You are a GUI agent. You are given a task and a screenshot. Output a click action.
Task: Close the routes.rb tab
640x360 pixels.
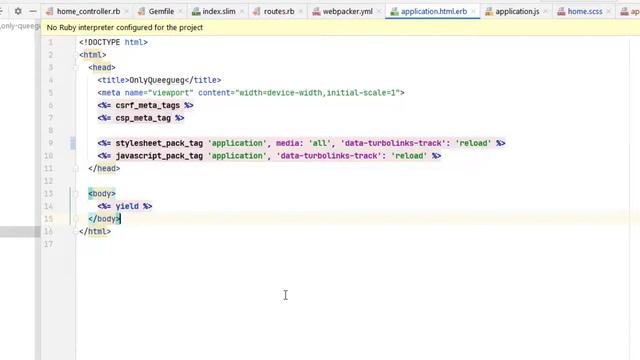point(300,11)
